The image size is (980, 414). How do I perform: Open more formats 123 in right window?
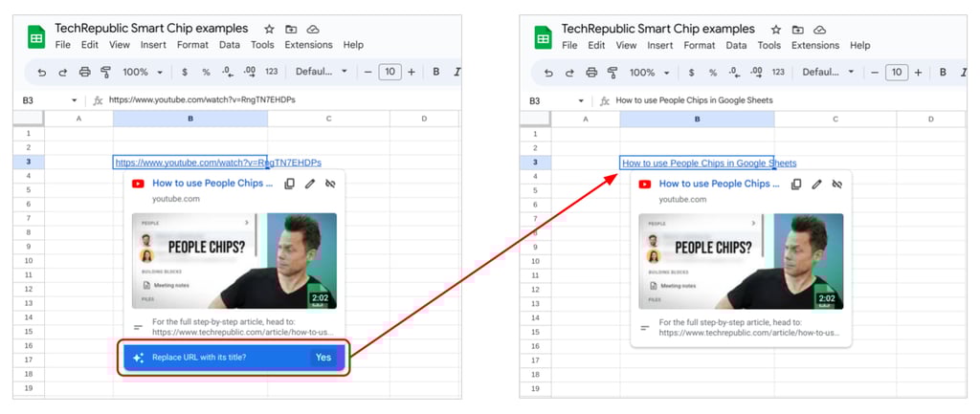coord(778,73)
